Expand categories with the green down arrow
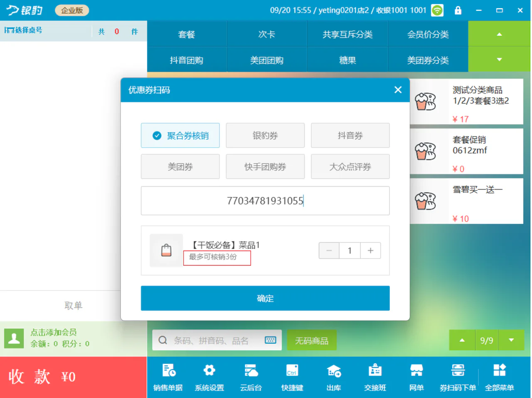 [x=500, y=59]
